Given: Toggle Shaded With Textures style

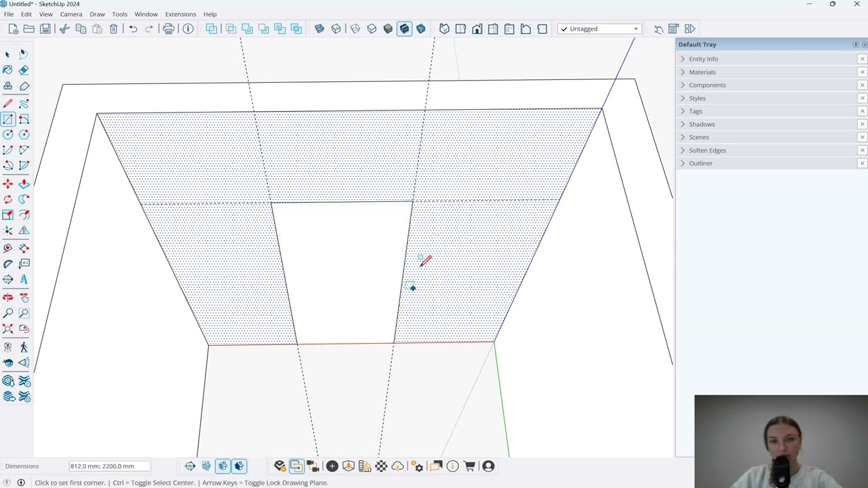Looking at the screenshot, I should (x=404, y=28).
